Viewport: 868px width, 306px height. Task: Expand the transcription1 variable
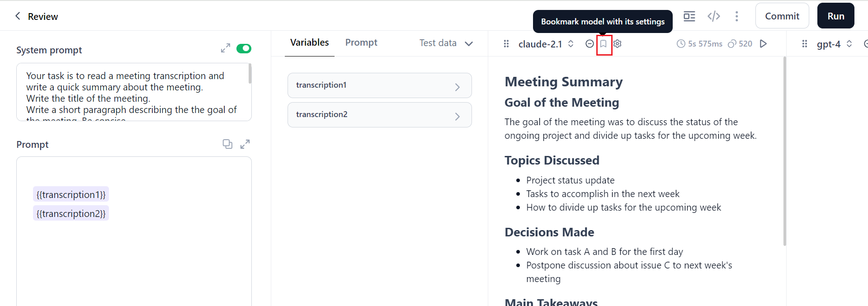457,87
